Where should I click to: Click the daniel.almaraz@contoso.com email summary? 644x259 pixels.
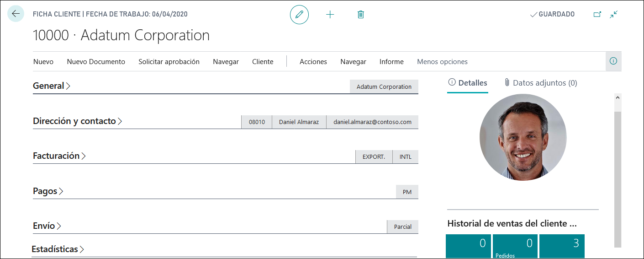(x=372, y=122)
